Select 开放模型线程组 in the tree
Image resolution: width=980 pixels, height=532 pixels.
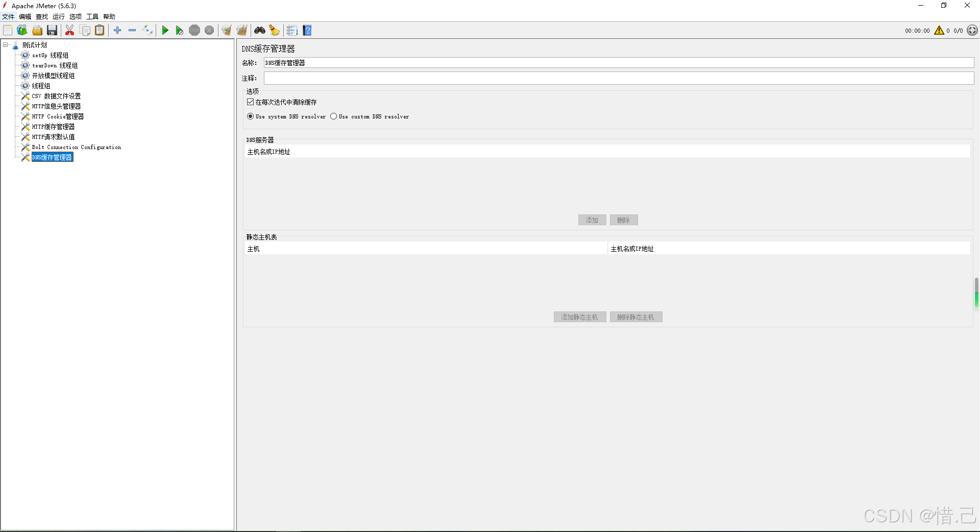53,76
